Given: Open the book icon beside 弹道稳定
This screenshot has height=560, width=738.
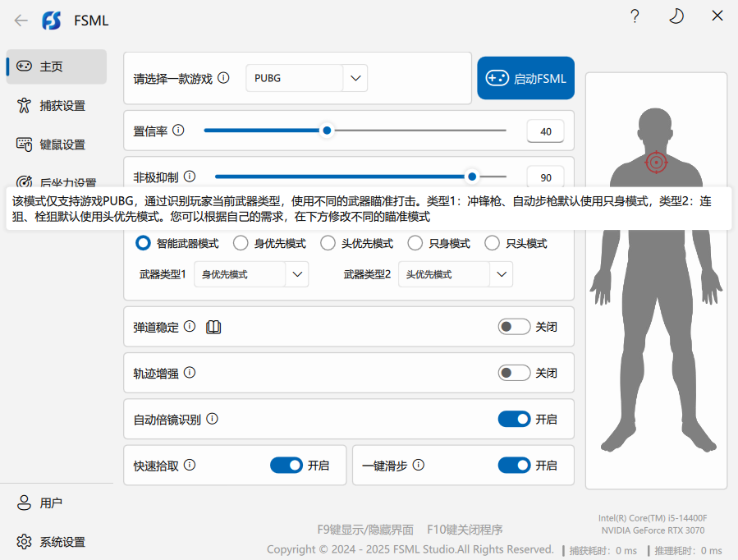Looking at the screenshot, I should click(x=213, y=327).
